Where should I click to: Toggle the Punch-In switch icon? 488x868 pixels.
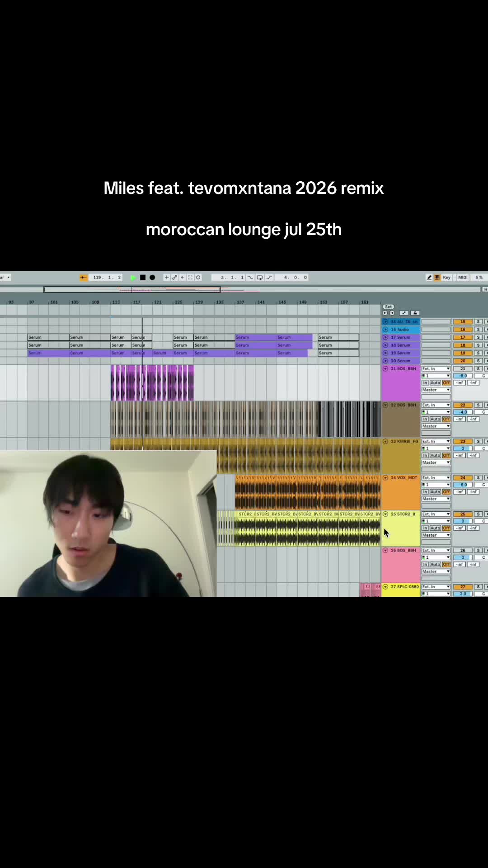(250, 278)
